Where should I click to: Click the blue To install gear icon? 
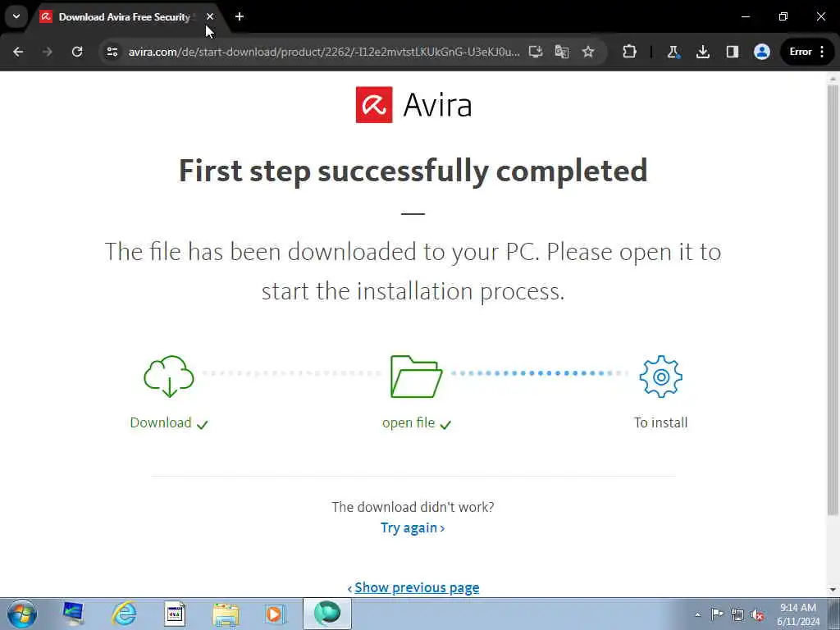tap(660, 376)
